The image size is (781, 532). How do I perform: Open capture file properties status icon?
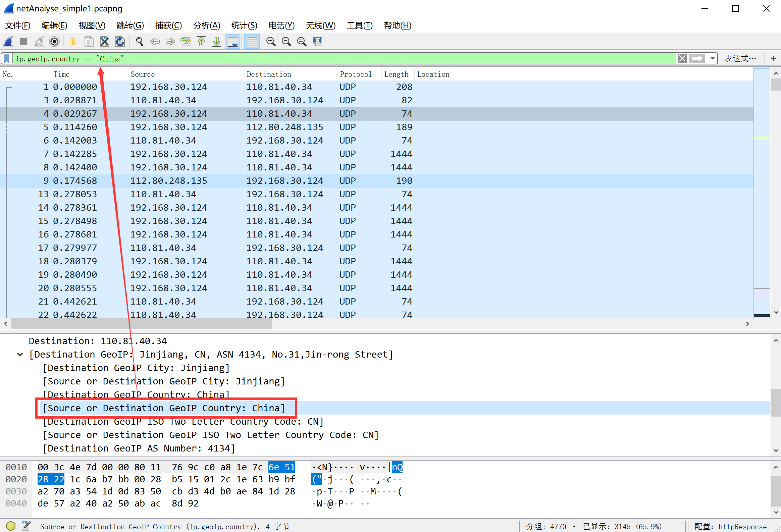(26, 526)
